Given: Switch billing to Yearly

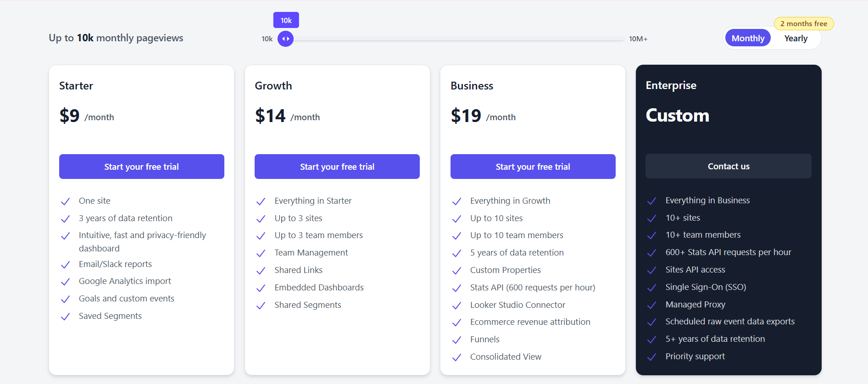Looking at the screenshot, I should point(796,38).
